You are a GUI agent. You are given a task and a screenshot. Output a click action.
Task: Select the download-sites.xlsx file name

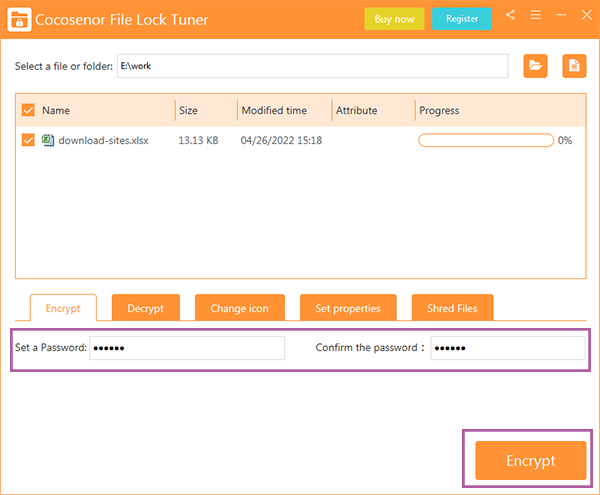tap(103, 140)
